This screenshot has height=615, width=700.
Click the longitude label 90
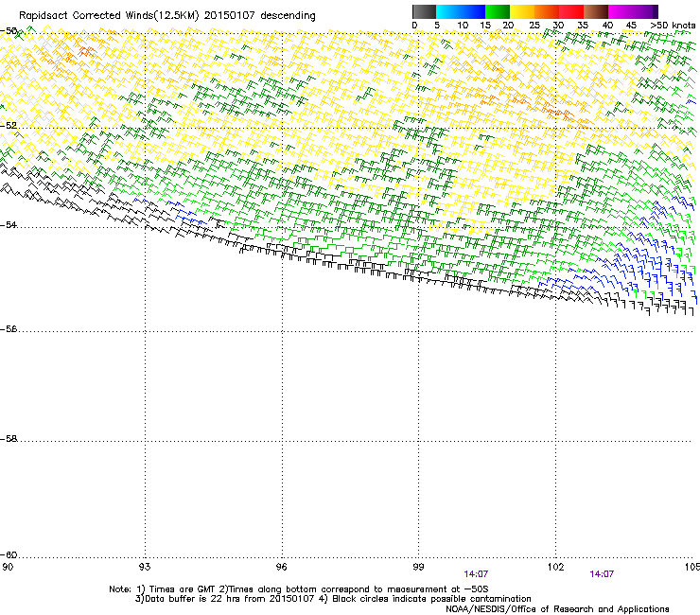point(8,567)
